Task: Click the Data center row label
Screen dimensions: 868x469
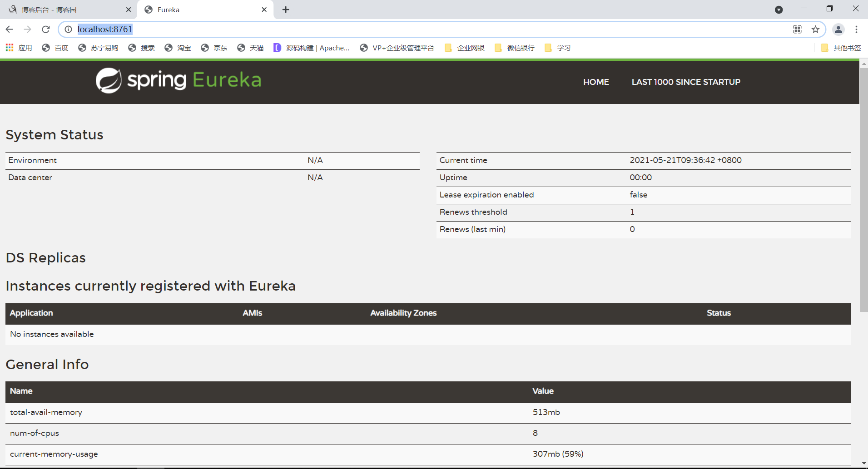Action: click(x=30, y=178)
